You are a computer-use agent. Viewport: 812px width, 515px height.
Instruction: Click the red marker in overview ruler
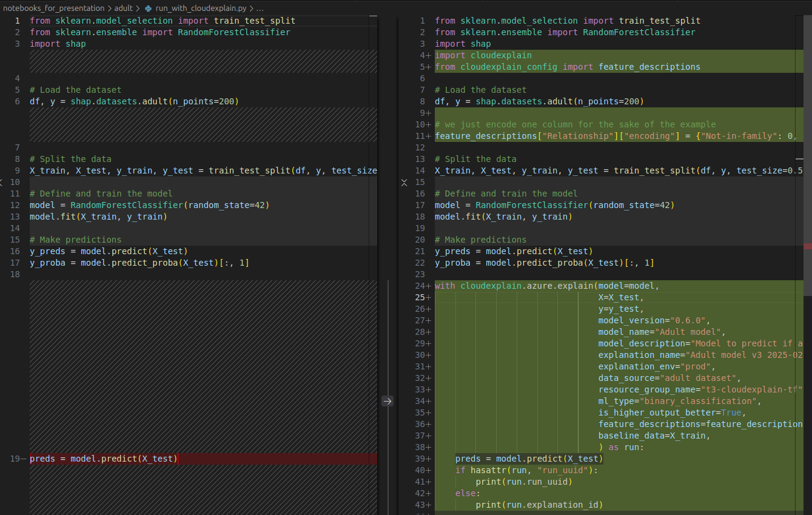pos(807,246)
